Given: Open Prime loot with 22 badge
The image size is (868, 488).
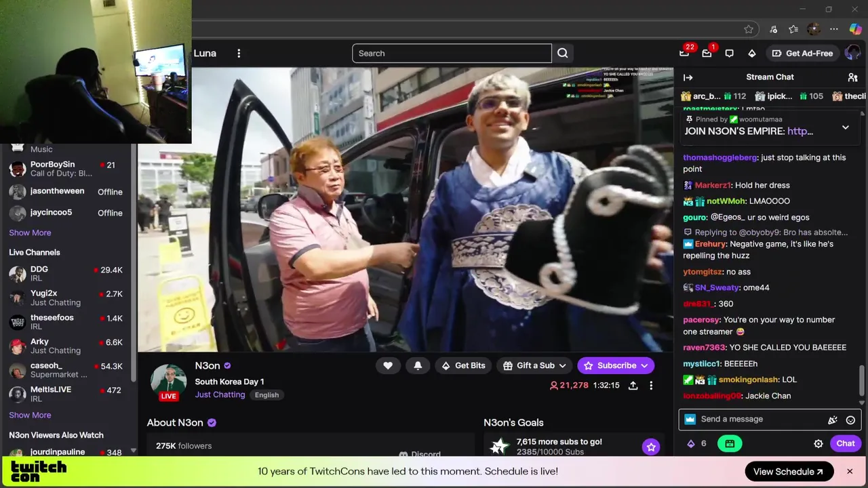Looking at the screenshot, I should [x=684, y=54].
